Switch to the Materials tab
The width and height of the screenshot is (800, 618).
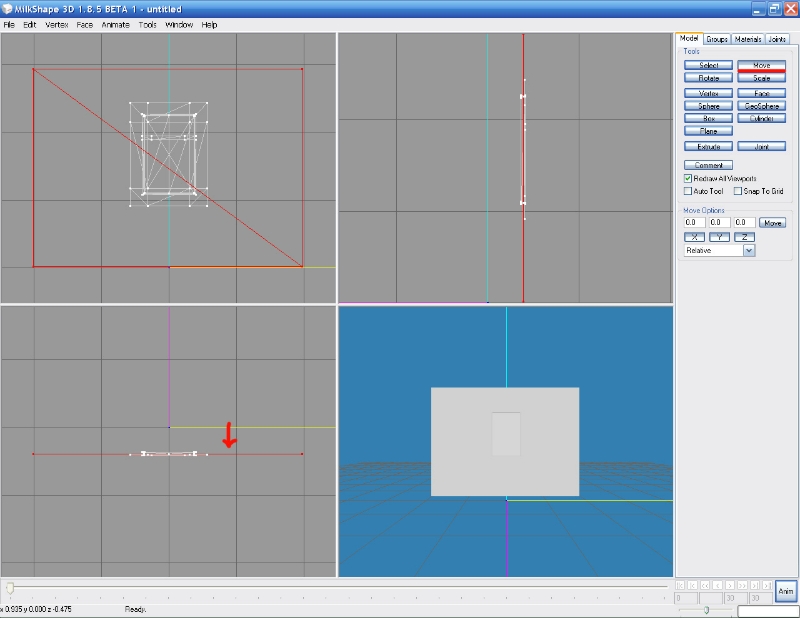coord(747,39)
